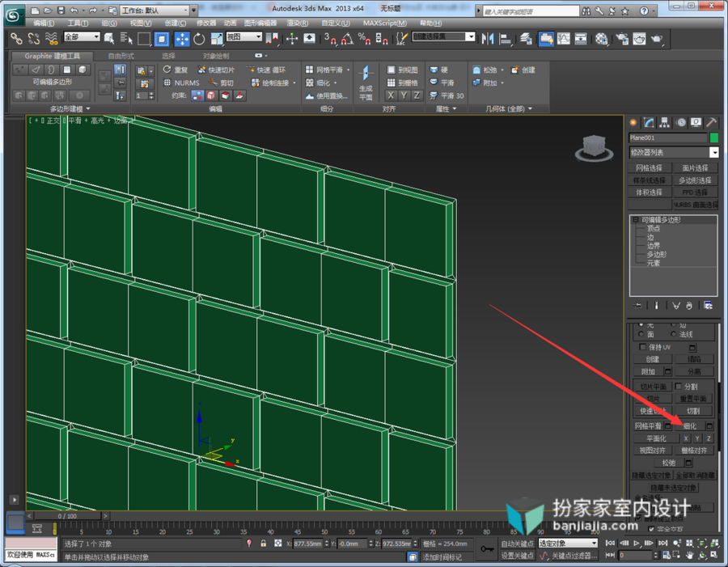Click the Unlink Selection icon
This screenshot has width=728, height=567.
click(x=34, y=39)
